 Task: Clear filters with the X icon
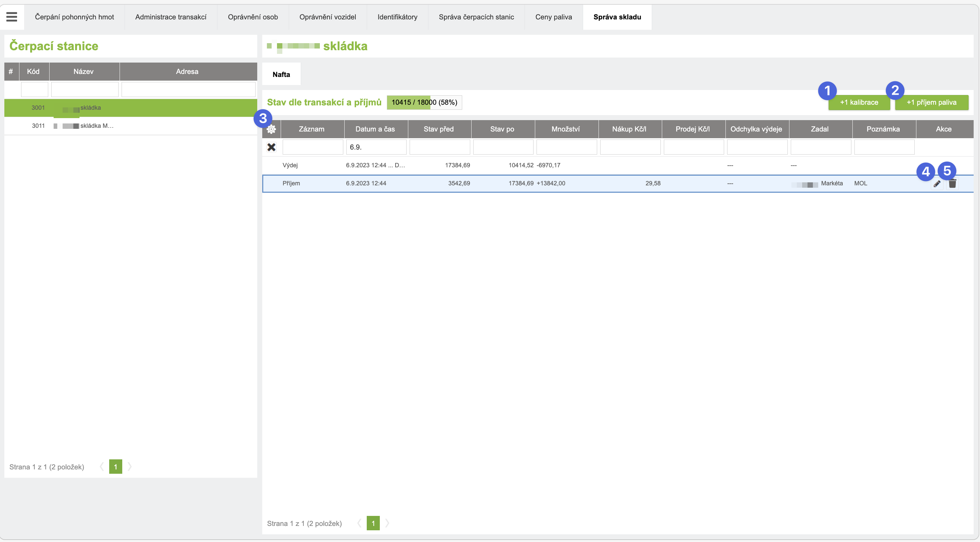coord(271,147)
